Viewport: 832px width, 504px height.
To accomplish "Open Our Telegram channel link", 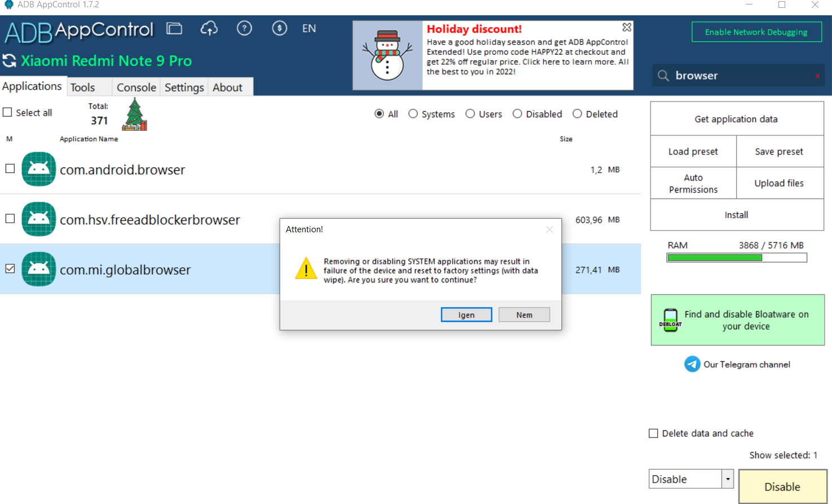I will pos(747,364).
